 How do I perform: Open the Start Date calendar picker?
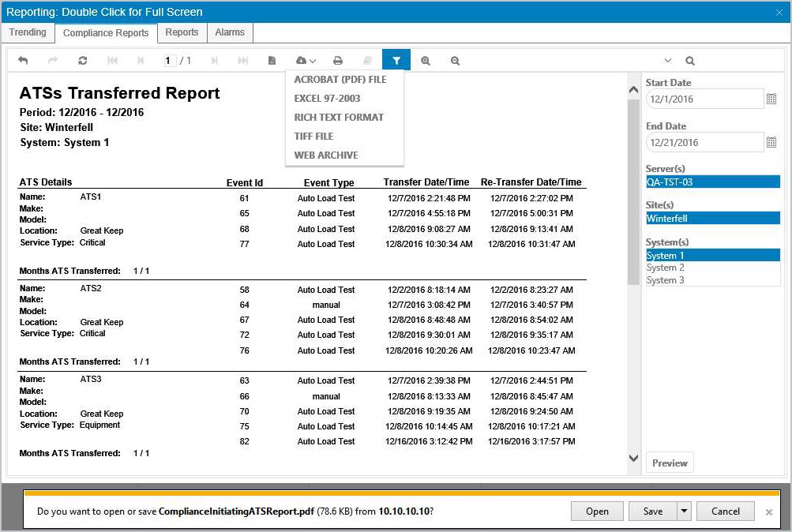point(771,99)
